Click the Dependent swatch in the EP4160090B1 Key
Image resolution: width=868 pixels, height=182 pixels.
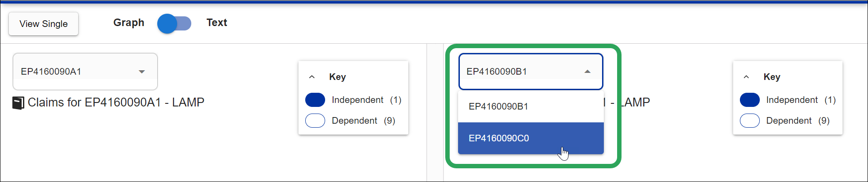[750, 121]
